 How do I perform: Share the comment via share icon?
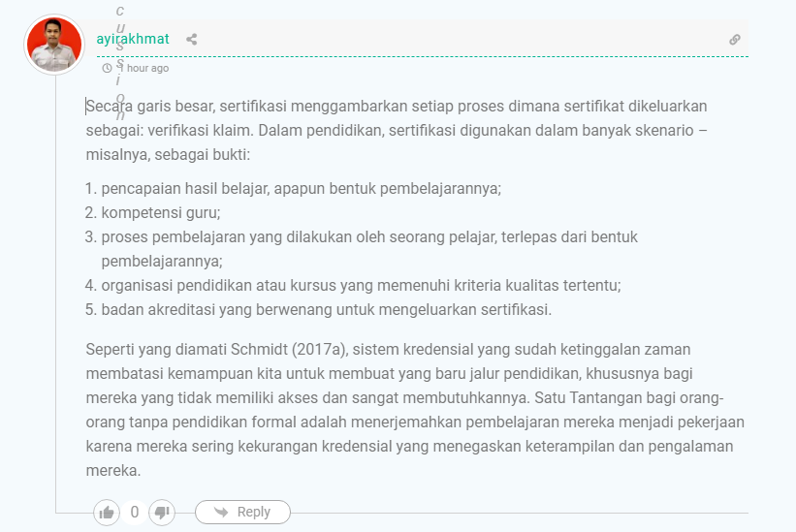(x=191, y=39)
